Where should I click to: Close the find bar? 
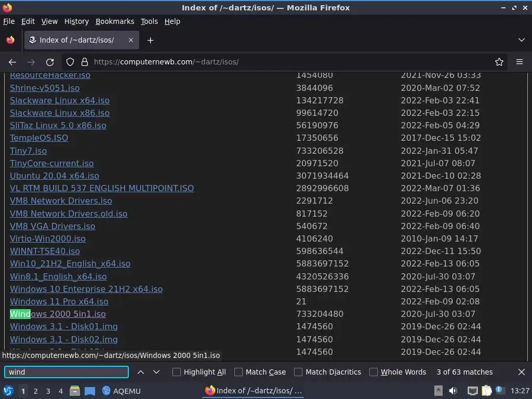[522, 372]
